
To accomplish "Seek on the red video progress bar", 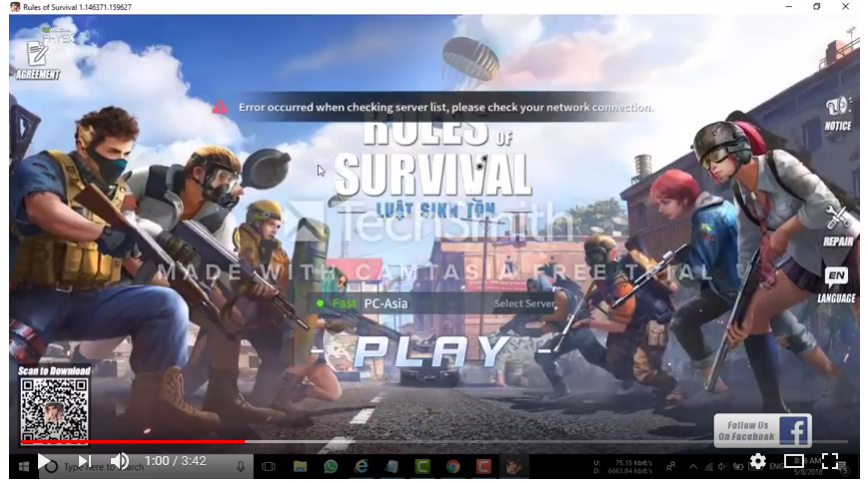I will click(133, 441).
